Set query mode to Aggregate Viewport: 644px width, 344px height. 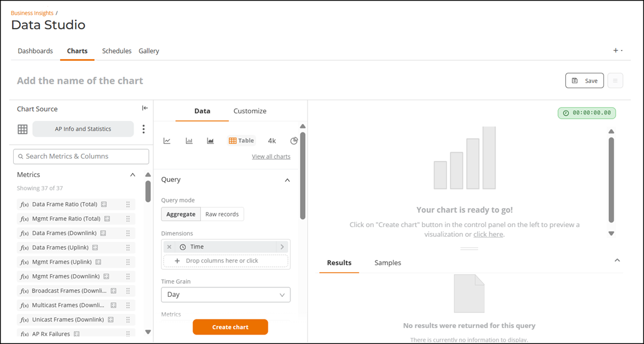tap(181, 214)
